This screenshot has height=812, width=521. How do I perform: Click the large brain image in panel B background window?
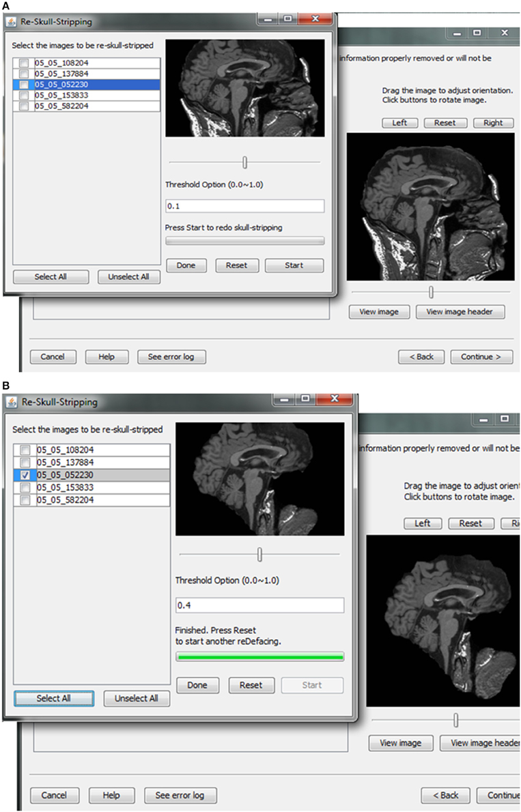click(444, 621)
